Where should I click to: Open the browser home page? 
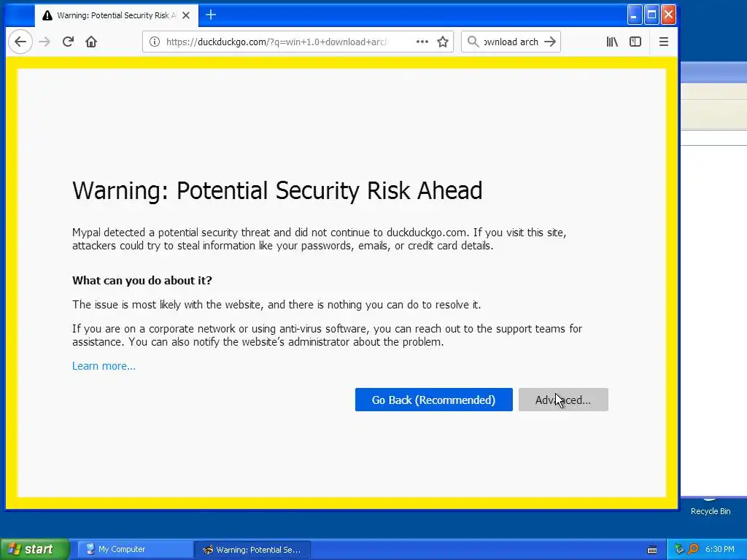pyautogui.click(x=91, y=42)
